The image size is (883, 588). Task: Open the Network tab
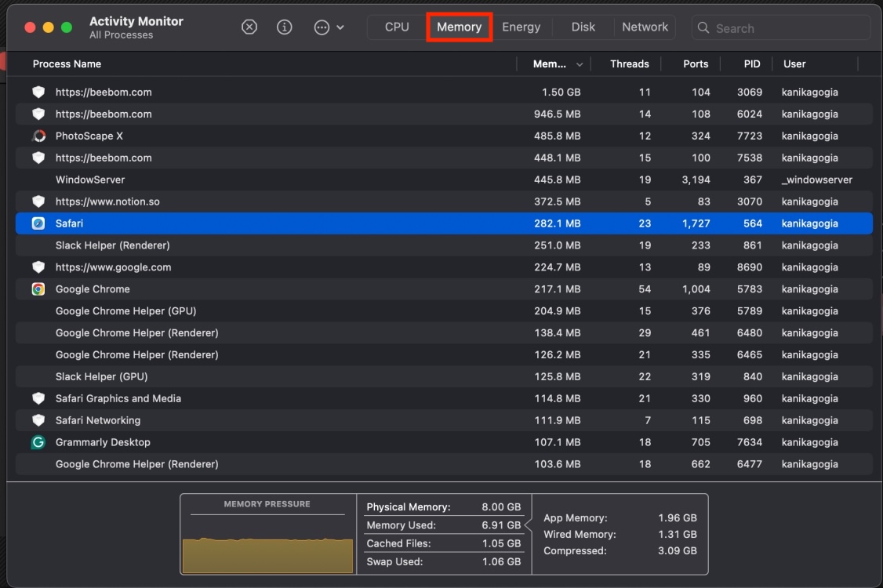click(x=645, y=26)
